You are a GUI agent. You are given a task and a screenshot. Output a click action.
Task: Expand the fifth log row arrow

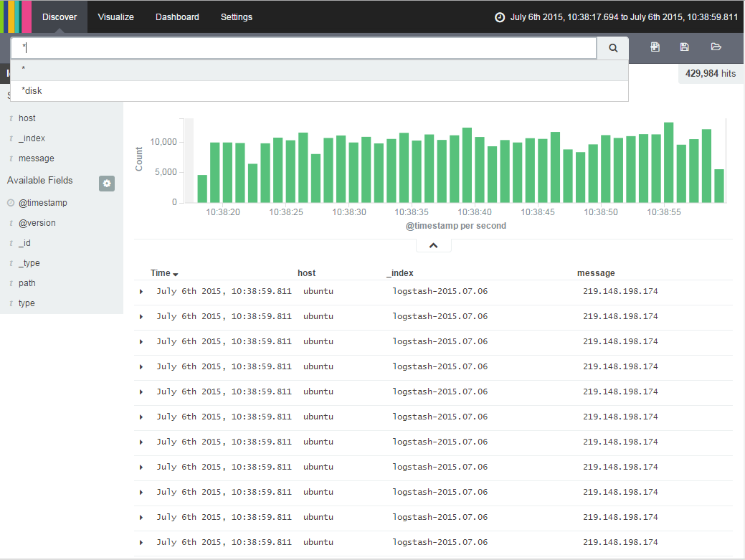[x=141, y=392]
